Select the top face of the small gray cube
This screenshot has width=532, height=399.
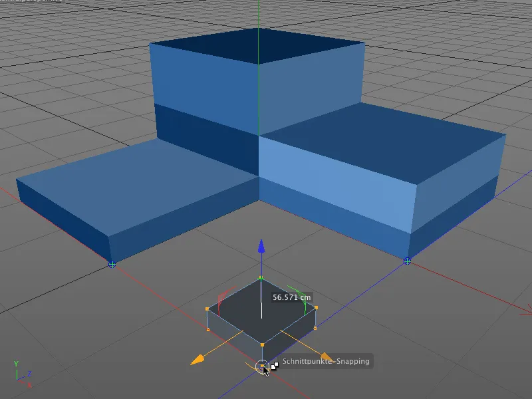[262, 311]
